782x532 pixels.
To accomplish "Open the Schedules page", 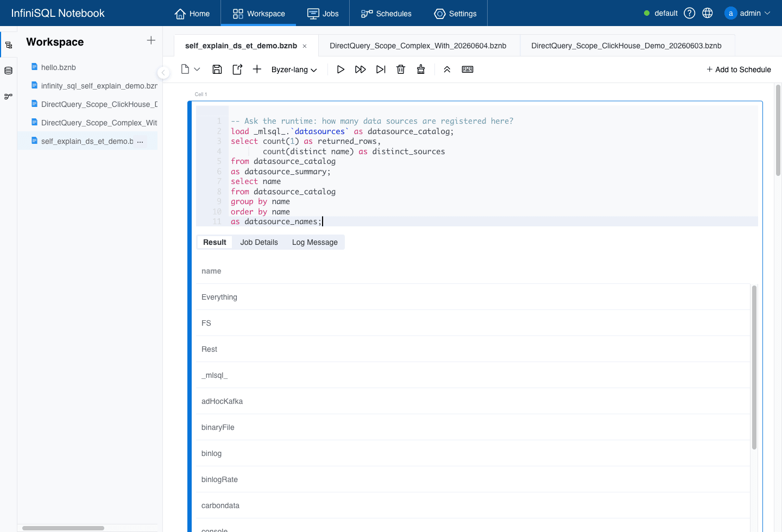I will tap(386, 14).
